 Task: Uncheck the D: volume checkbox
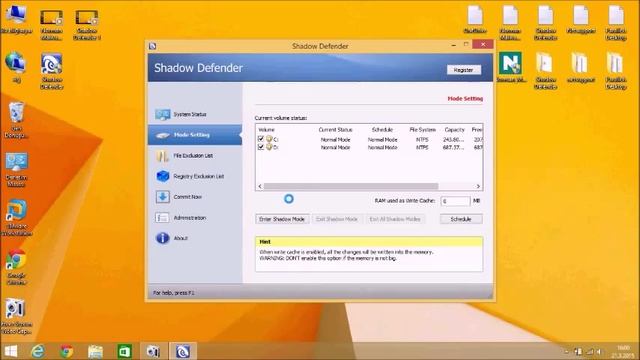(261, 147)
